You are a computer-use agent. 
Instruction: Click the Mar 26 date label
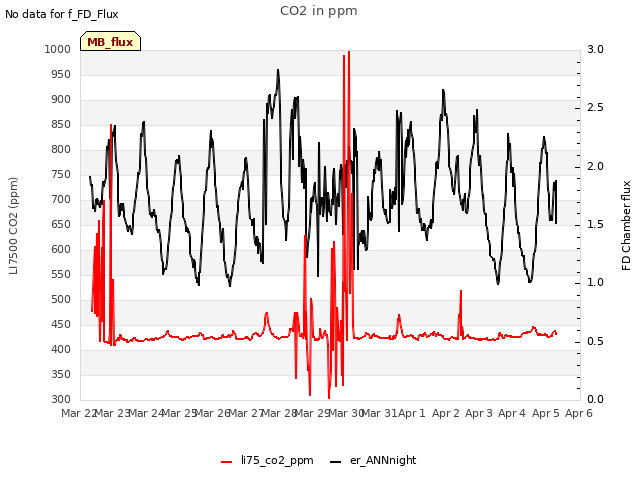coord(212,413)
